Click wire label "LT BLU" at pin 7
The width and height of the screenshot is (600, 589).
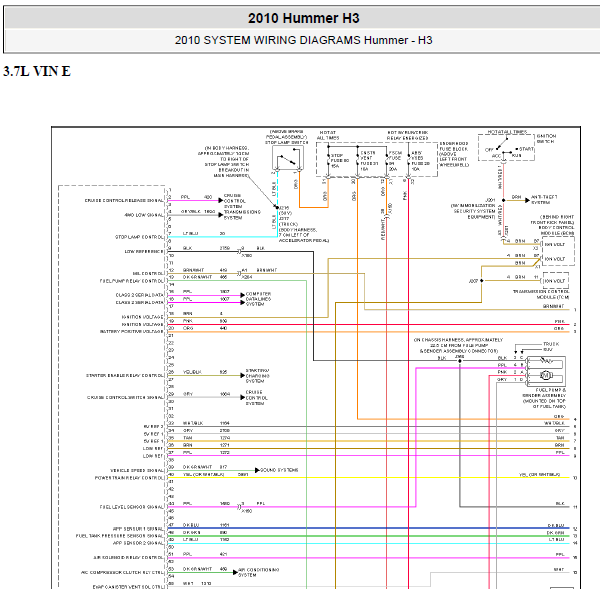[190, 233]
